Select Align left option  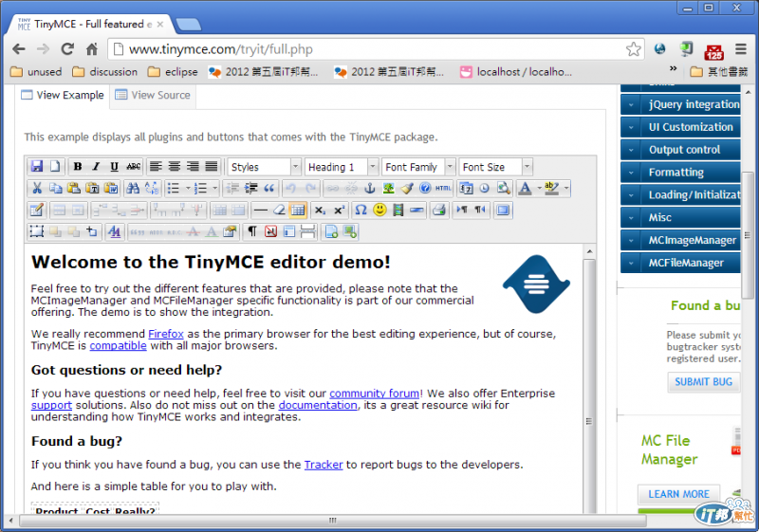tap(156, 166)
